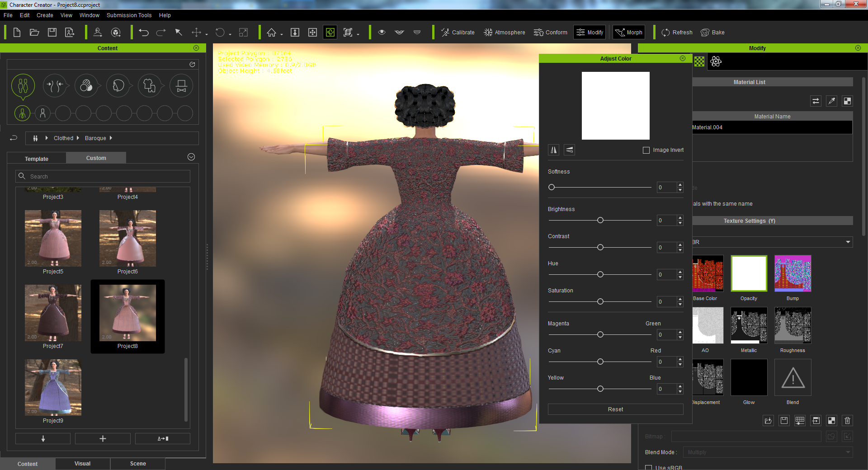This screenshot has width=868, height=470.
Task: Click the Bake button
Action: 712,33
